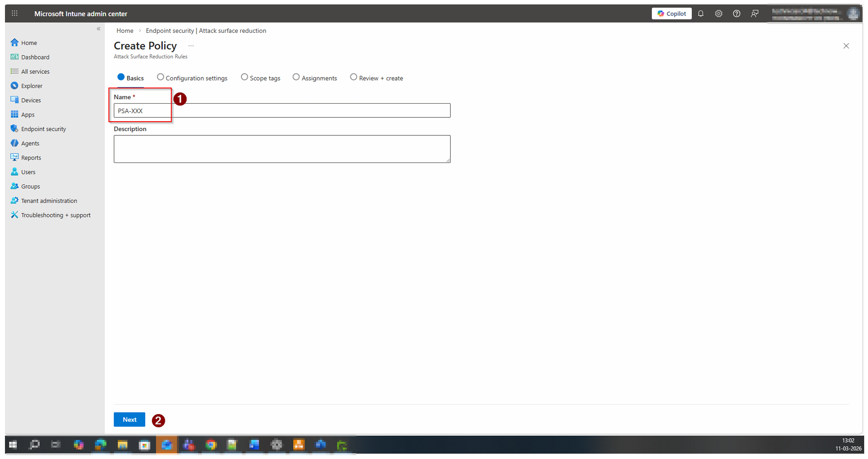Open the feedback icon in the header

[754, 13]
